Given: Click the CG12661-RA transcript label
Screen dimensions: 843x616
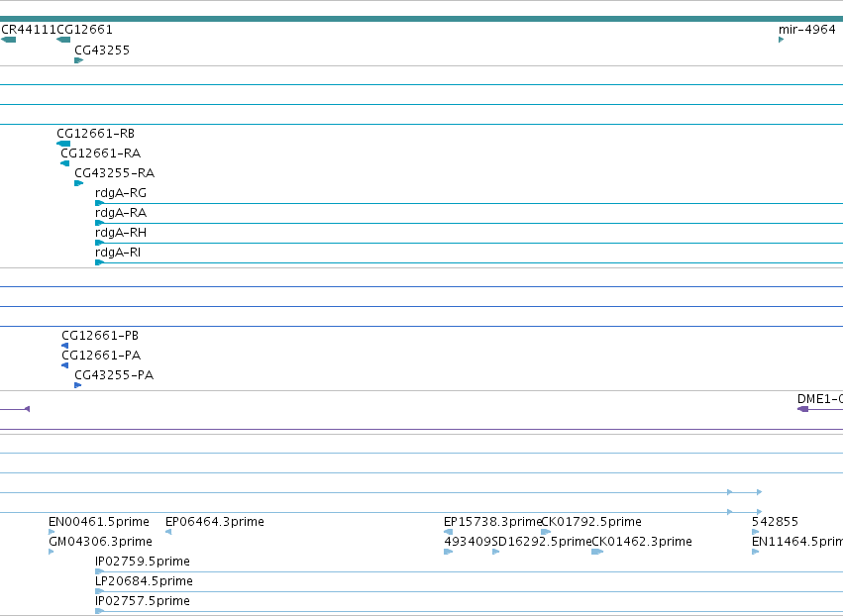Looking at the screenshot, I should (100, 154).
